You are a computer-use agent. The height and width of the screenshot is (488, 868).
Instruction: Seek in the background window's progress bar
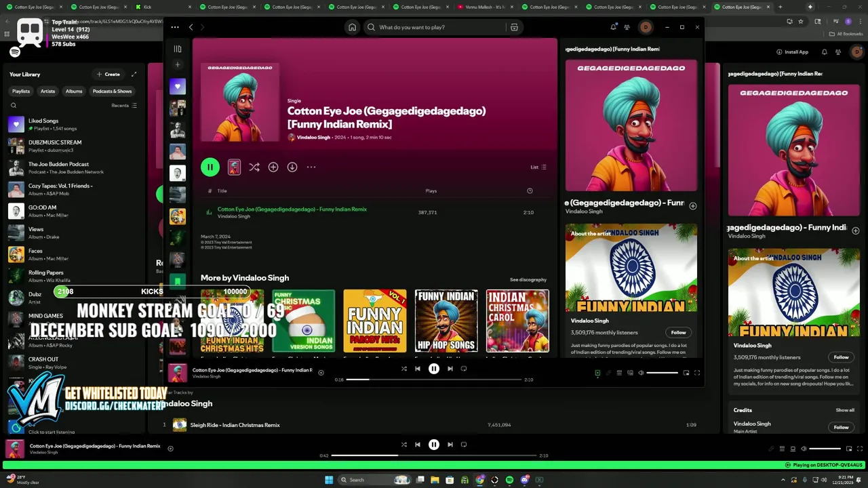coord(434,455)
